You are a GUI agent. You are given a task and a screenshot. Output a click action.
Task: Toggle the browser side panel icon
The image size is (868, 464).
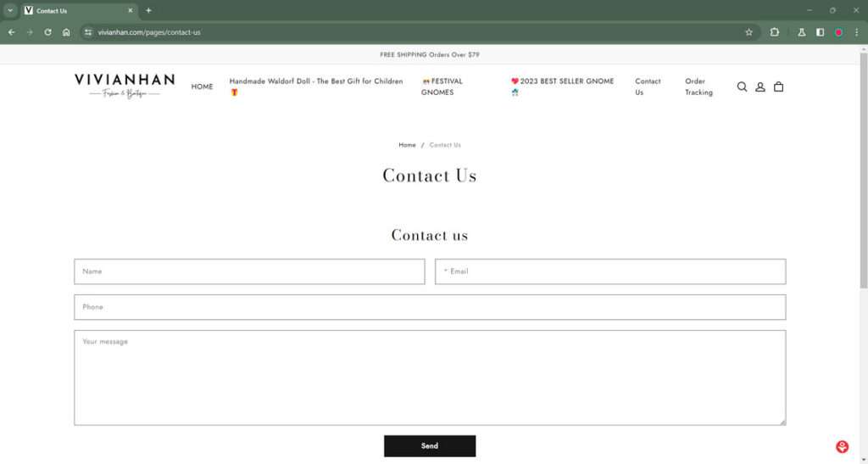[x=820, y=32]
